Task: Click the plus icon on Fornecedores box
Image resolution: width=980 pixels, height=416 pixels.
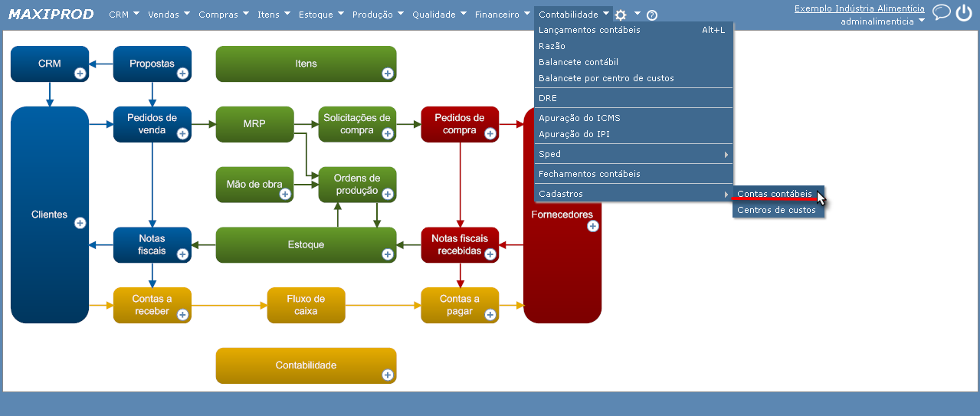Action: tap(592, 226)
